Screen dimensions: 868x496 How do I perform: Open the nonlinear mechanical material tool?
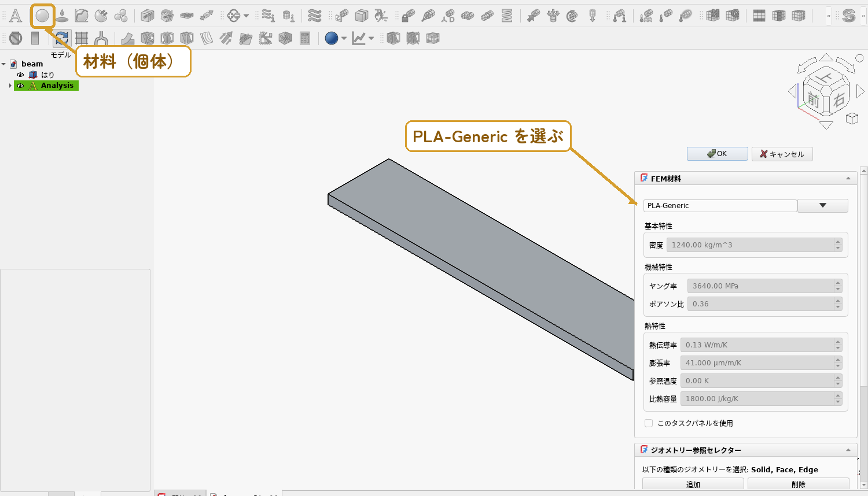pyautogui.click(x=82, y=16)
